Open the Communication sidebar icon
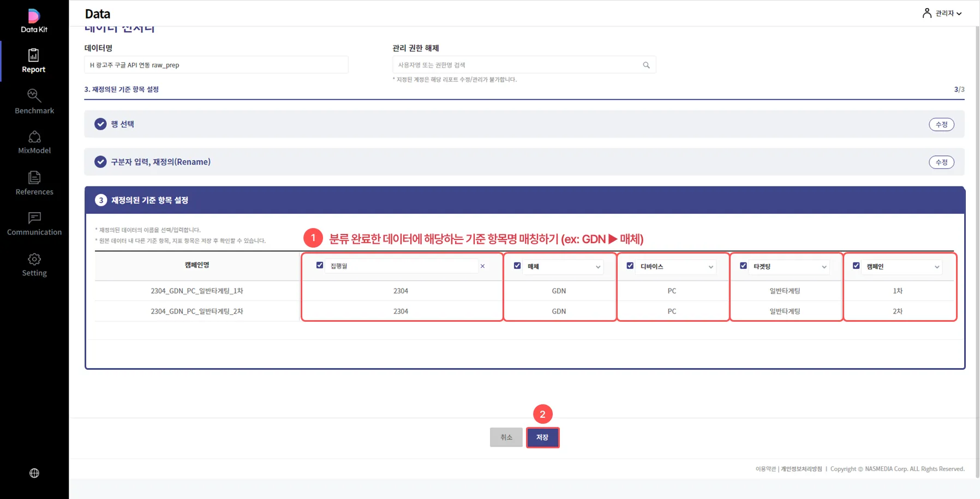Screen dimensions: 980x499 coord(34,218)
